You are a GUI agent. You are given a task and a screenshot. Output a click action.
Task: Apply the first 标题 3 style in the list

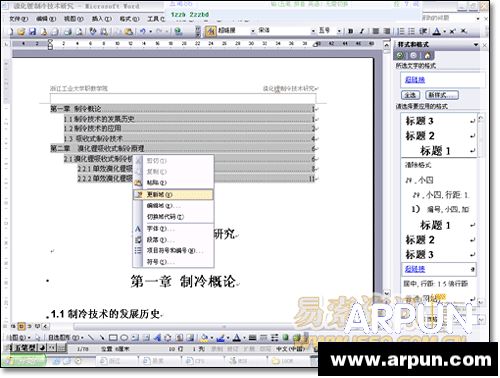439,121
